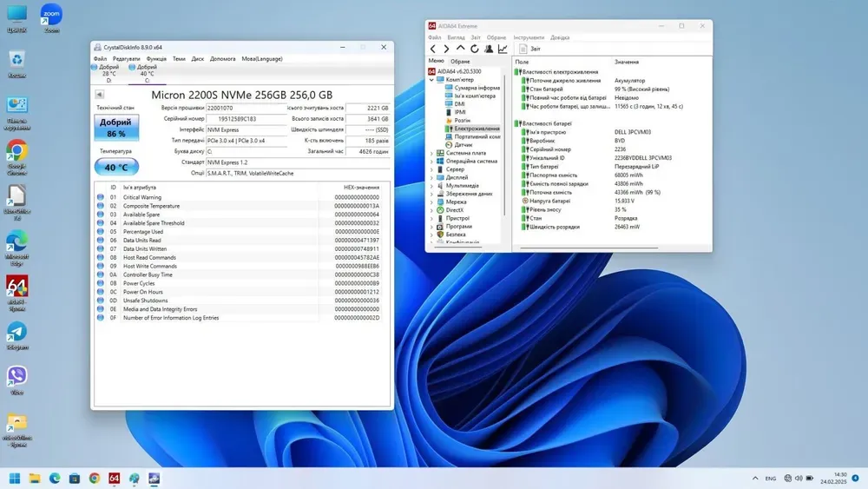Click the Добрий 86 % health status button

coord(115,128)
